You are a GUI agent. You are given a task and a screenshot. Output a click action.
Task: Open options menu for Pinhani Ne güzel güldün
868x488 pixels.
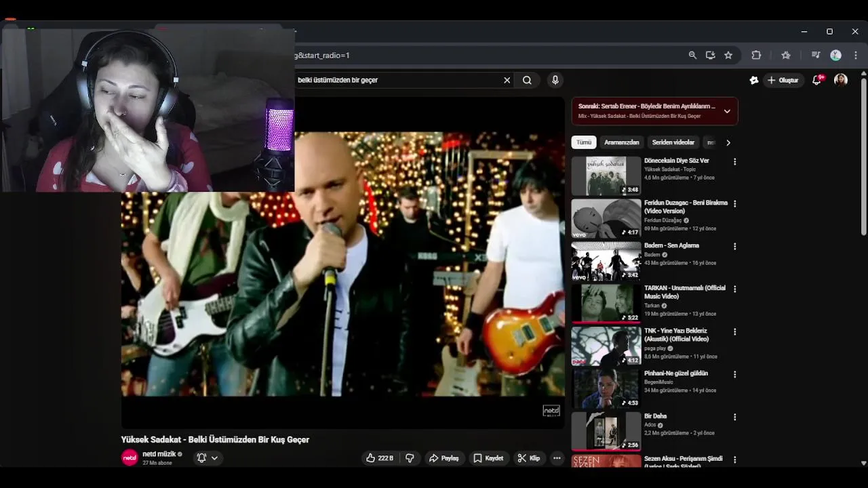[x=734, y=375]
